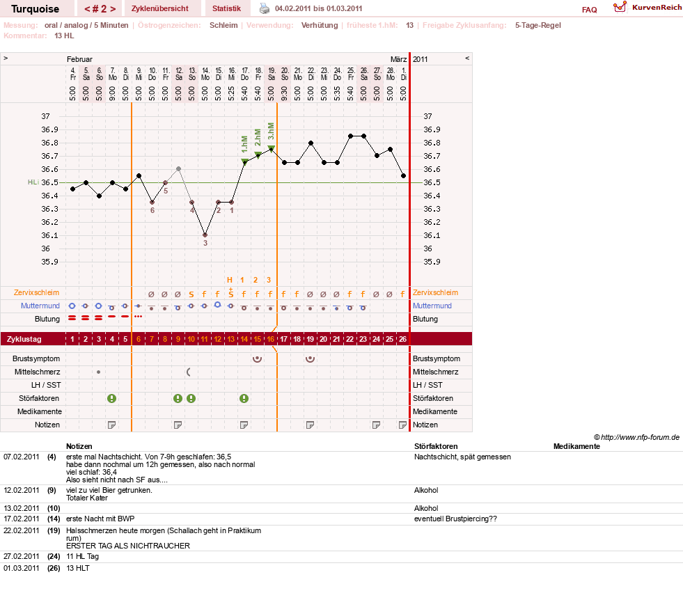Viewport: 683px width, 616px height.
Task: Click the 'Nachtschicht, spät gemessen' text
Action: [x=462, y=457]
